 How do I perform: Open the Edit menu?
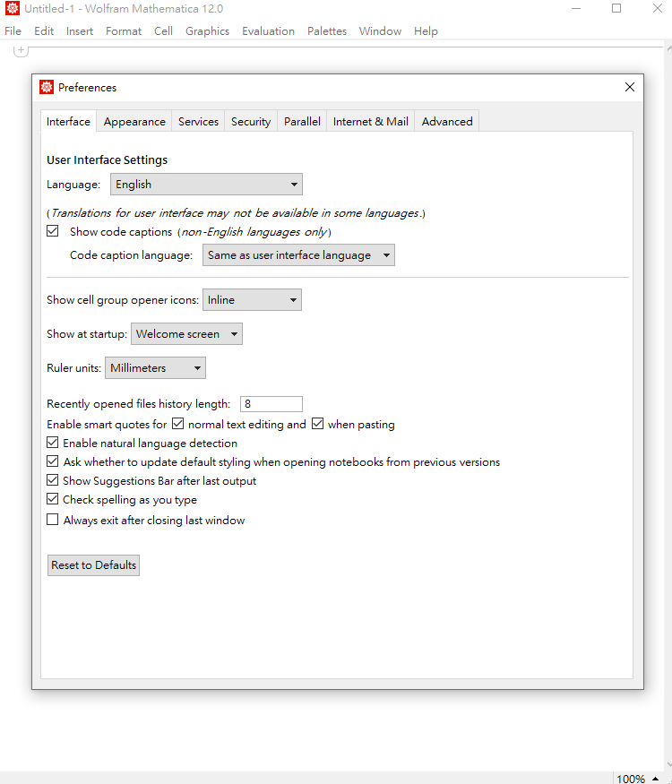tap(44, 31)
